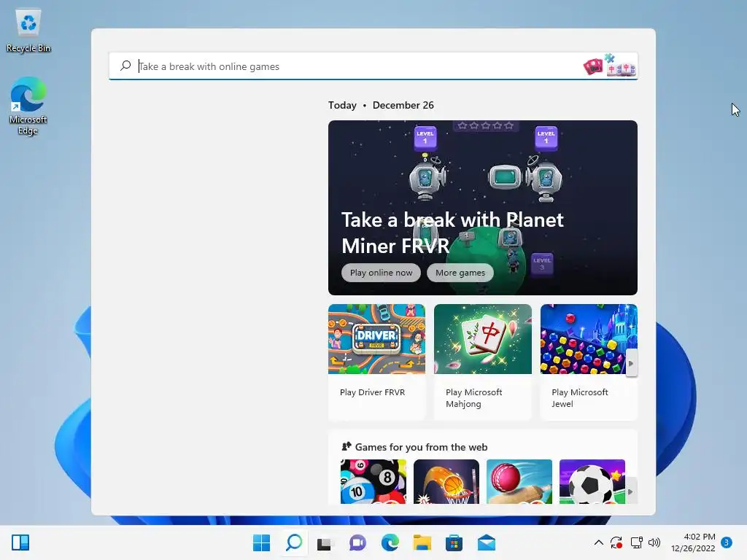Click the 'Play Microsoft Mahjong' label

point(474,398)
